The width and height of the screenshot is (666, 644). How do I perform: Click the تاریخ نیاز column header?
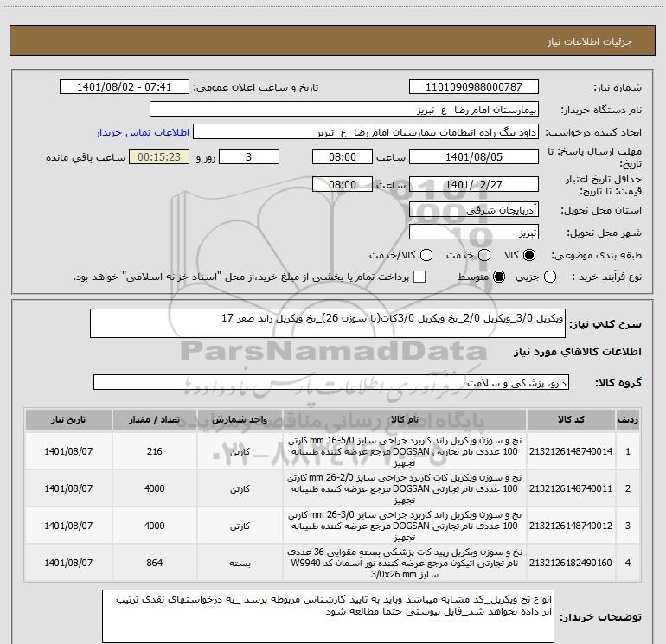pyautogui.click(x=68, y=420)
